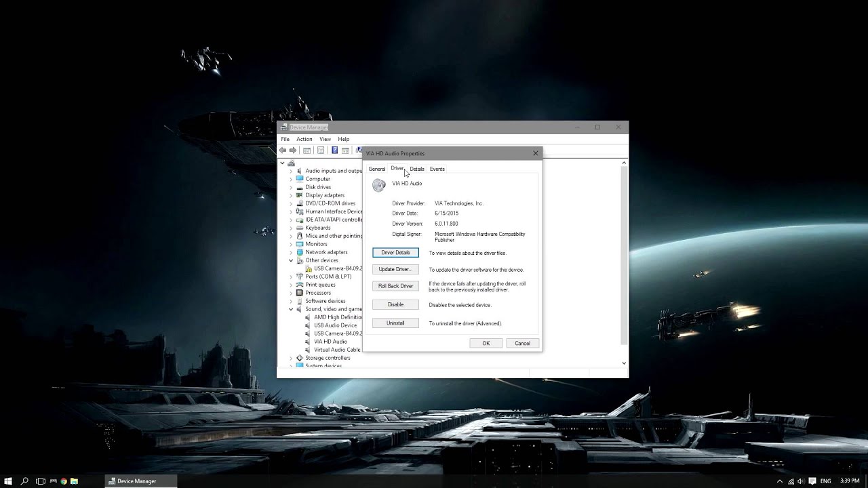Image resolution: width=868 pixels, height=488 pixels.
Task: Expand the Software devices node
Action: [x=291, y=301]
